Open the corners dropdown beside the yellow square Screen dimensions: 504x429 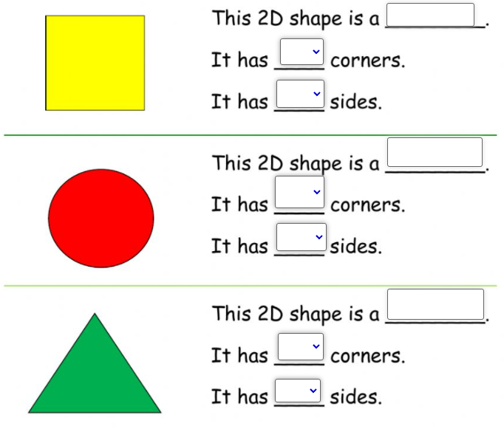302,52
